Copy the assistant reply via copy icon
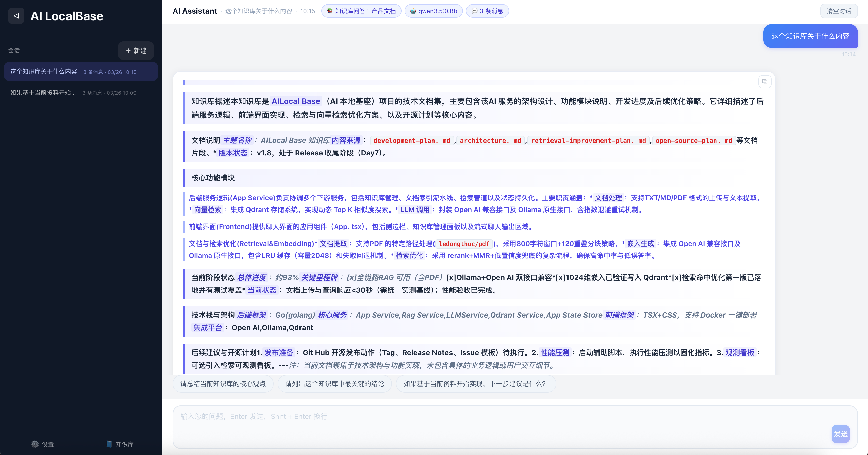 pos(764,81)
